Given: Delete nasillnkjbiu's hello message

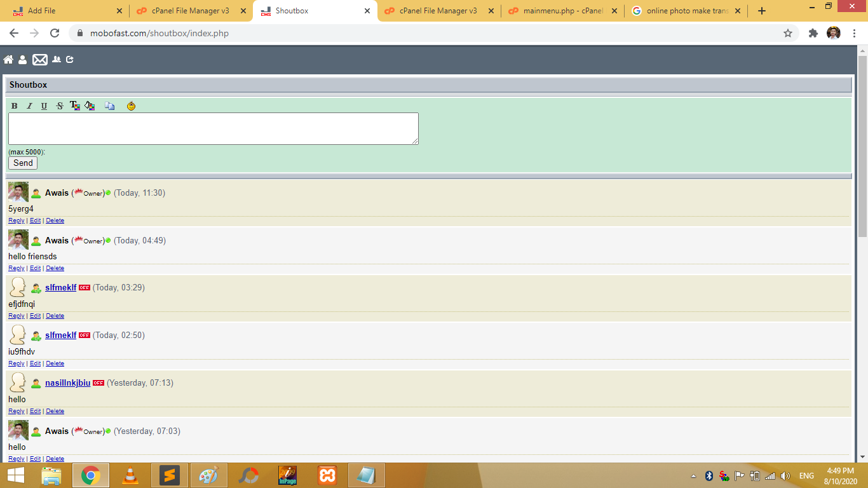Looking at the screenshot, I should [55, 411].
